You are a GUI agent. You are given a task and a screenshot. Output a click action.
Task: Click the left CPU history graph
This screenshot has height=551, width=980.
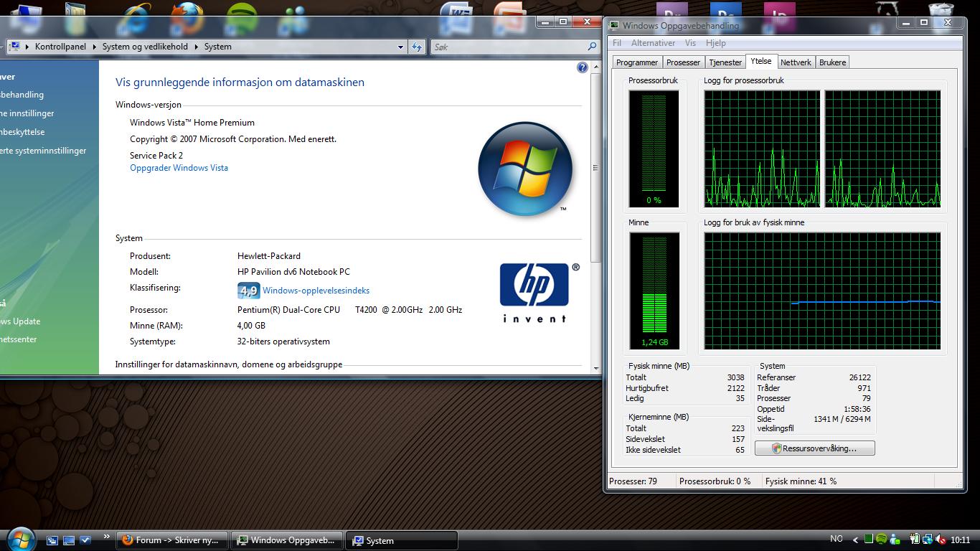pos(762,149)
